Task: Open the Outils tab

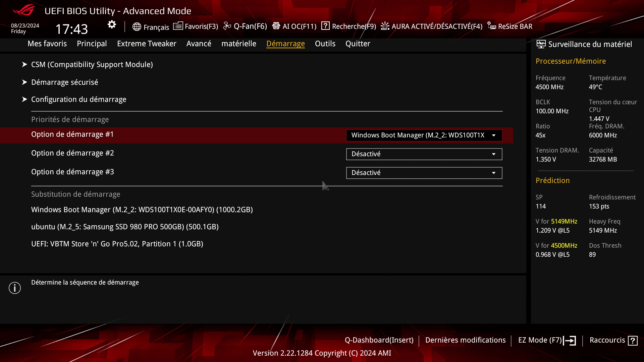Action: (325, 44)
